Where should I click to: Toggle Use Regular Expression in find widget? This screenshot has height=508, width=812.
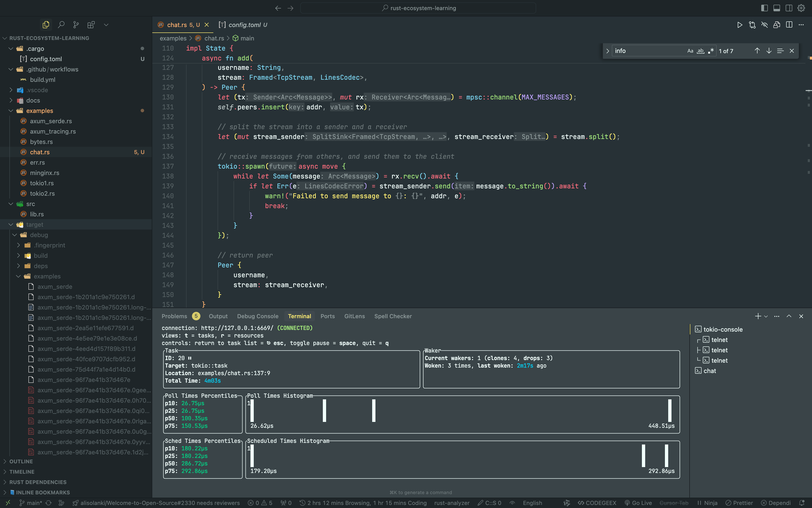pyautogui.click(x=711, y=51)
